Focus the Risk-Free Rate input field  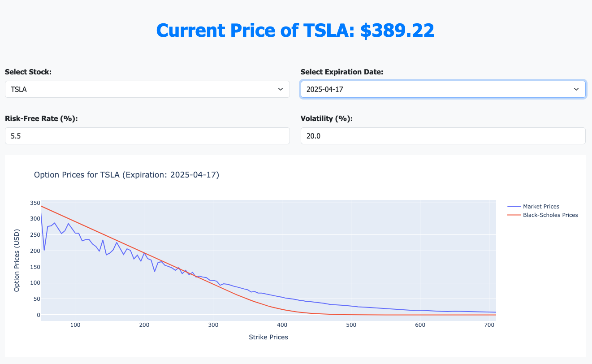coord(147,136)
